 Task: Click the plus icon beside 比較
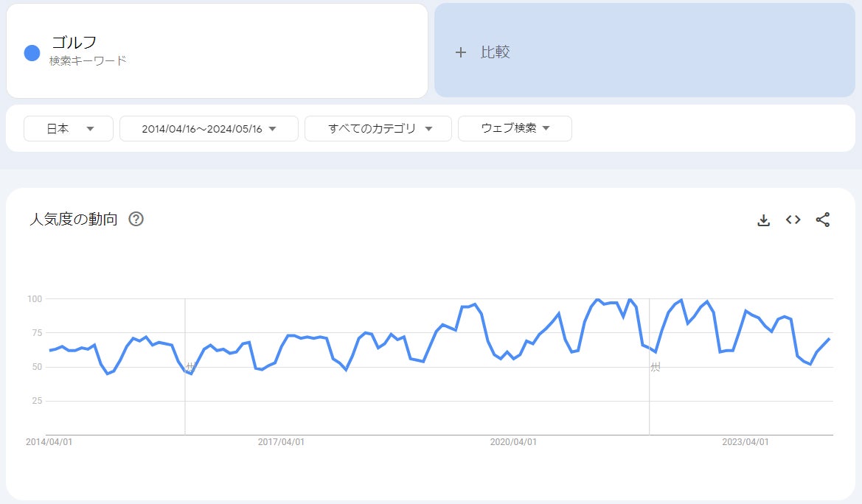coord(461,52)
